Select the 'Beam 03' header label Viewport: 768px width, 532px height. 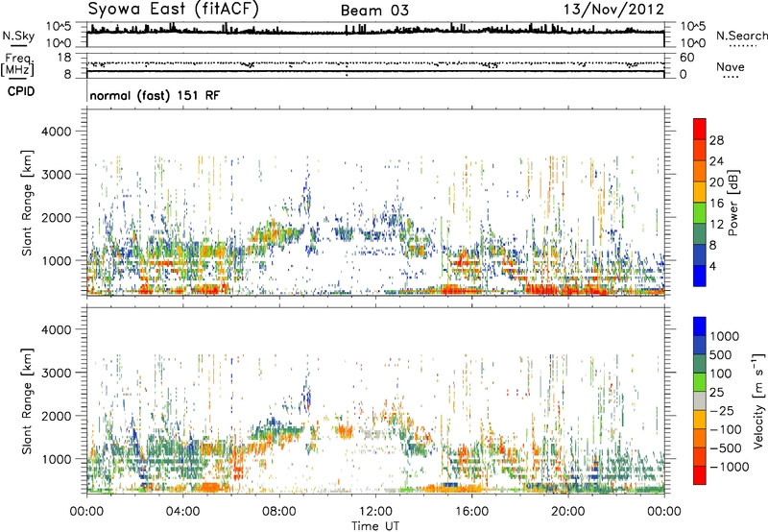click(x=374, y=11)
